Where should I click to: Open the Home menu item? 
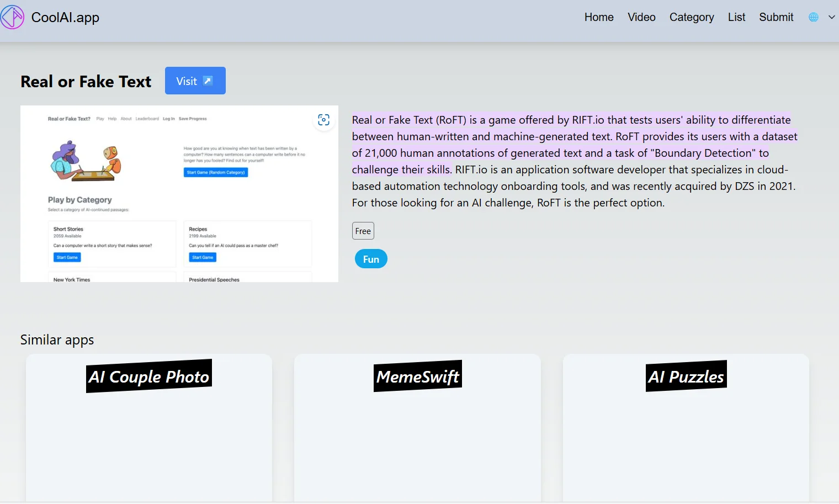point(599,17)
